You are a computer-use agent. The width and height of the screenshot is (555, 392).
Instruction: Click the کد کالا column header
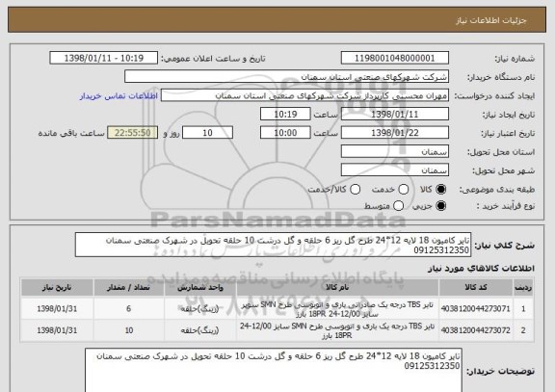tap(476, 287)
